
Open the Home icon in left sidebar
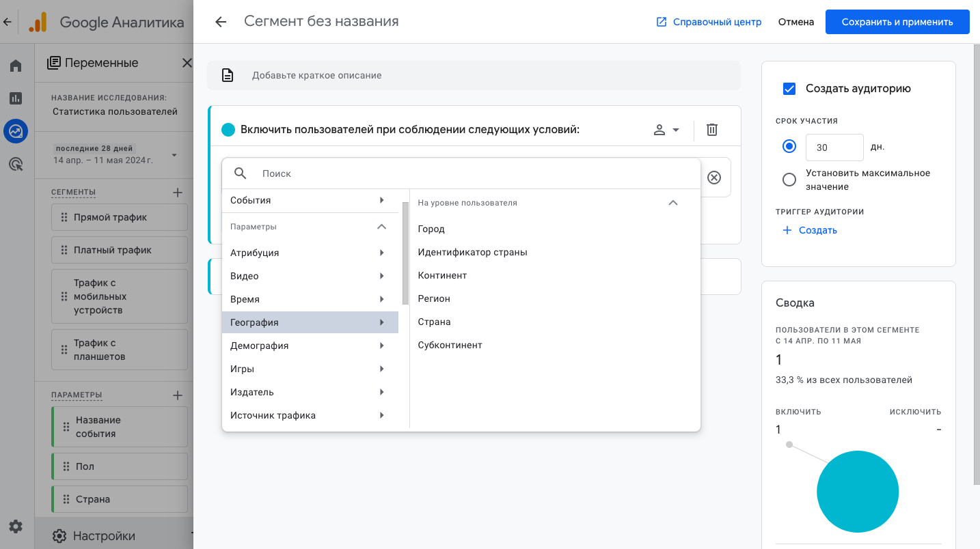16,66
